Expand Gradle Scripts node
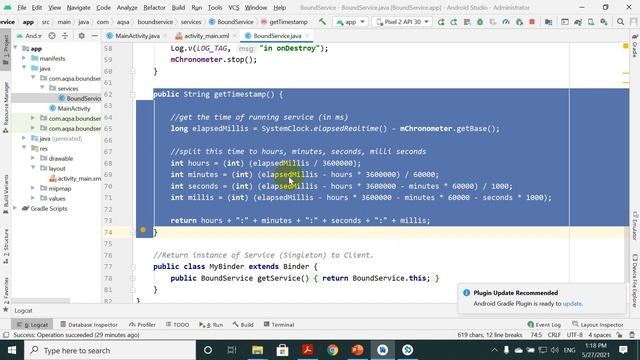 pyautogui.click(x=15, y=208)
